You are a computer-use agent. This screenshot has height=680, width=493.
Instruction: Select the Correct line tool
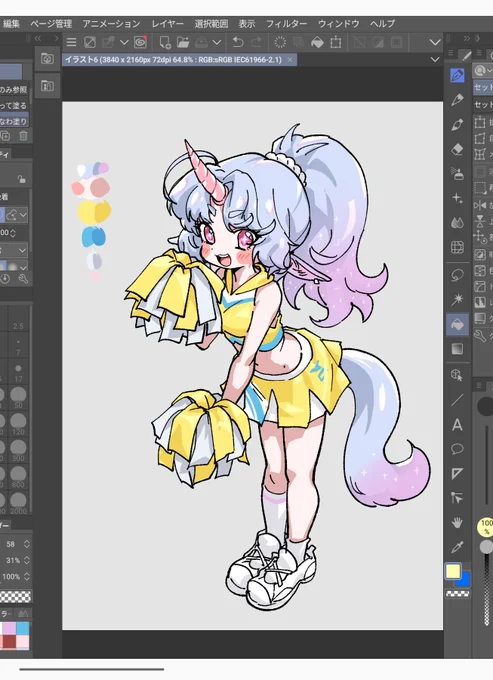point(457,497)
